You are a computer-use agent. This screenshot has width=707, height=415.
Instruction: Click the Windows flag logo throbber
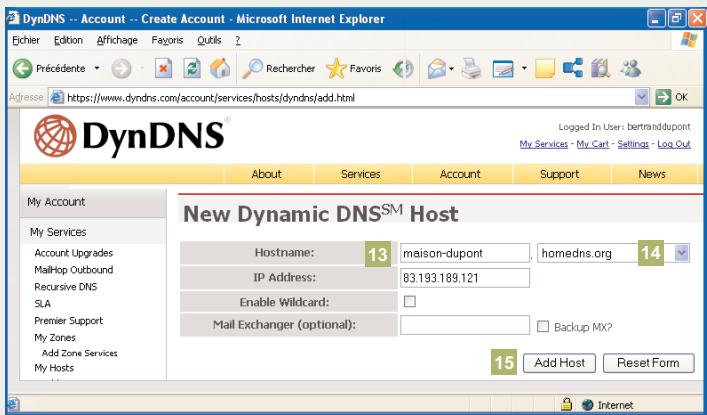[x=689, y=40]
